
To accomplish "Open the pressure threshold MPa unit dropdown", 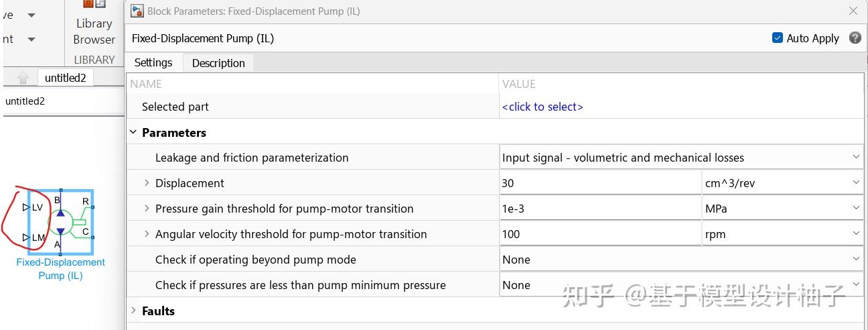I will coord(782,209).
